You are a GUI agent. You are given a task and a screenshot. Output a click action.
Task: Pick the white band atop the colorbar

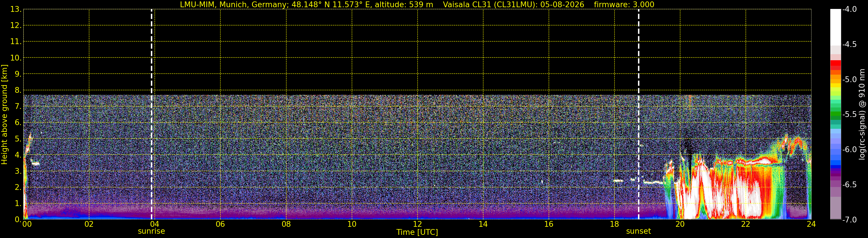click(836, 27)
